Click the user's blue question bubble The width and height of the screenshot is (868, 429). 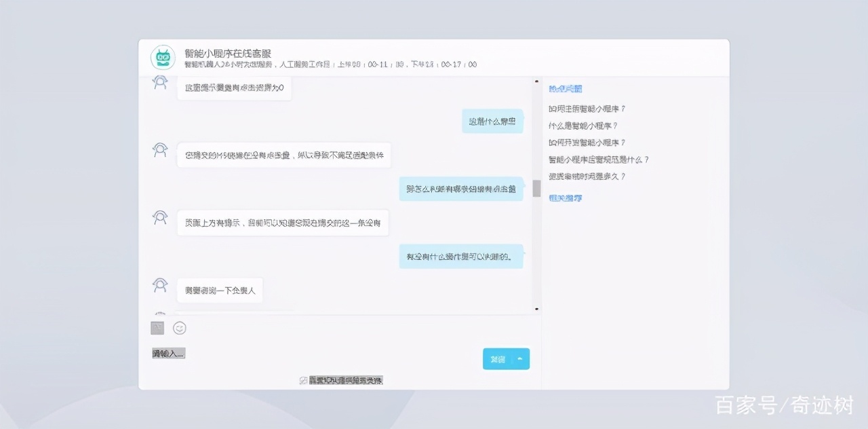click(x=493, y=120)
